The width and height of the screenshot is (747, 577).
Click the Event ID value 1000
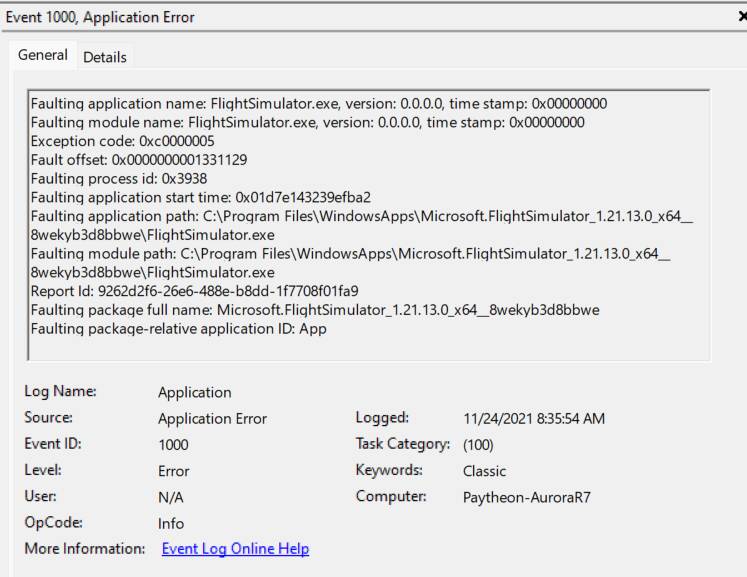coord(173,445)
